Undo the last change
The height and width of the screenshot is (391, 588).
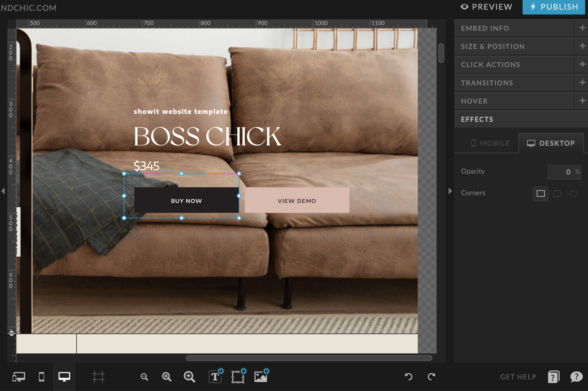click(408, 376)
